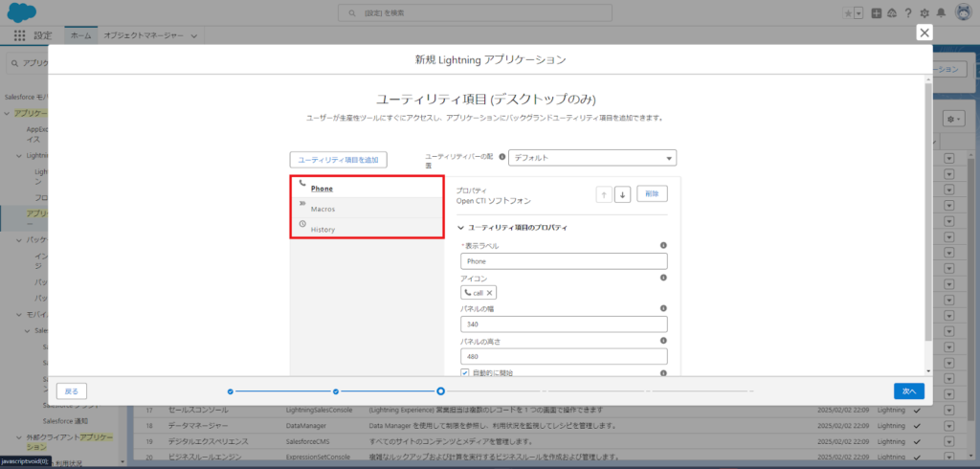Show the info tooltip for パネルの高さ

[x=664, y=340]
